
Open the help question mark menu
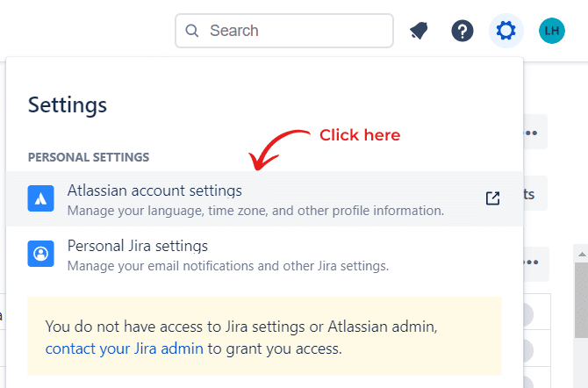click(462, 31)
